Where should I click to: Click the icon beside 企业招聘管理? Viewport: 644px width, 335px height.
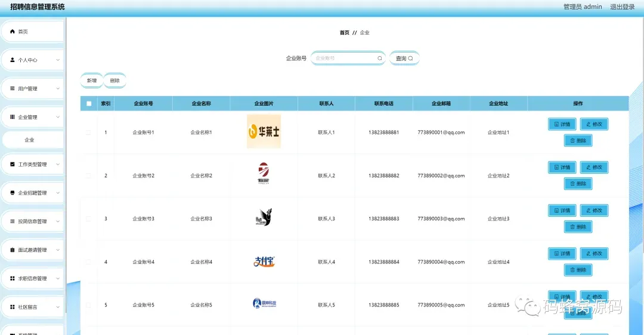tap(13, 193)
